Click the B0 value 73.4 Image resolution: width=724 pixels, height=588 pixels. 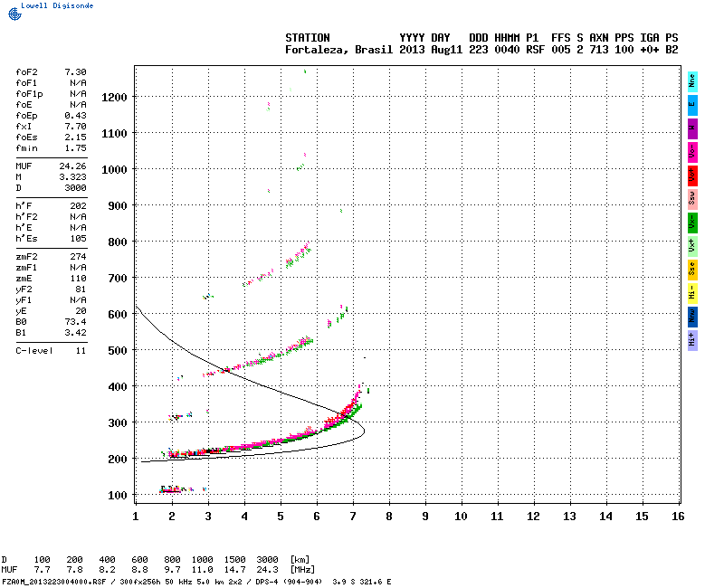click(x=75, y=322)
